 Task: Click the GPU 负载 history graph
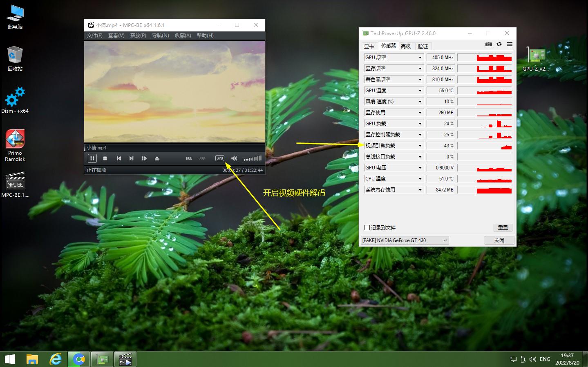485,124
